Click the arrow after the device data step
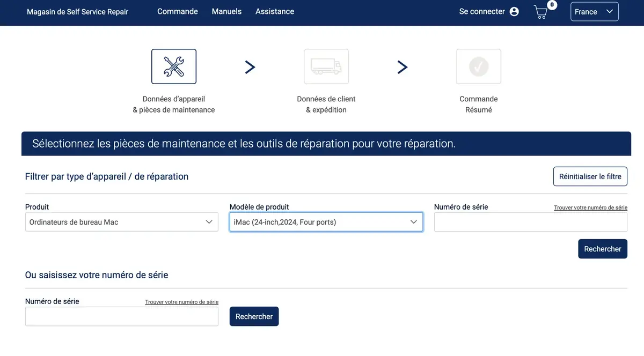The width and height of the screenshot is (644, 356). [x=250, y=67]
